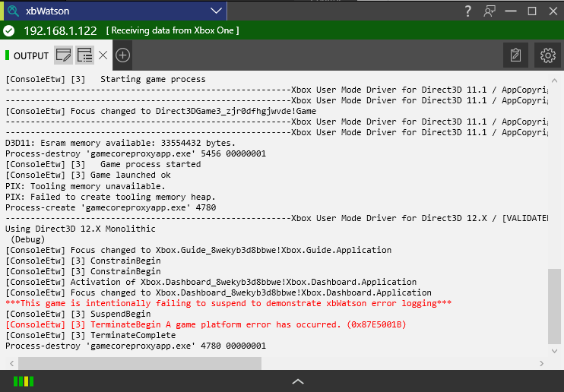The image size is (564, 392).
Task: Click the 'Game process started' log line
Action: 103,164
